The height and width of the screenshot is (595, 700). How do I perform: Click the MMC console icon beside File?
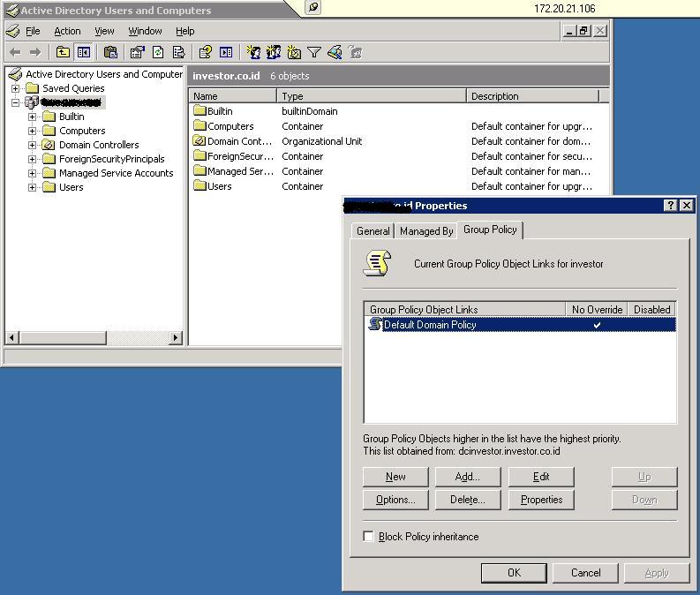coord(13,31)
